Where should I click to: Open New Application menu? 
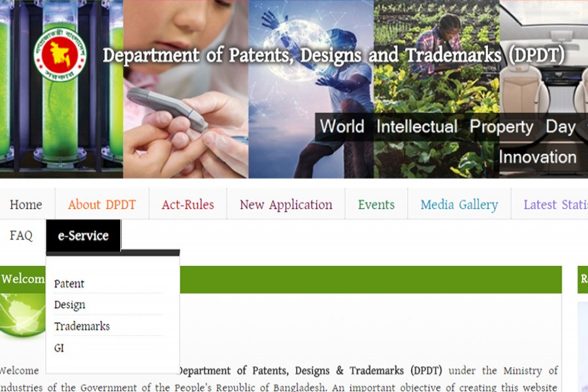pyautogui.click(x=286, y=204)
